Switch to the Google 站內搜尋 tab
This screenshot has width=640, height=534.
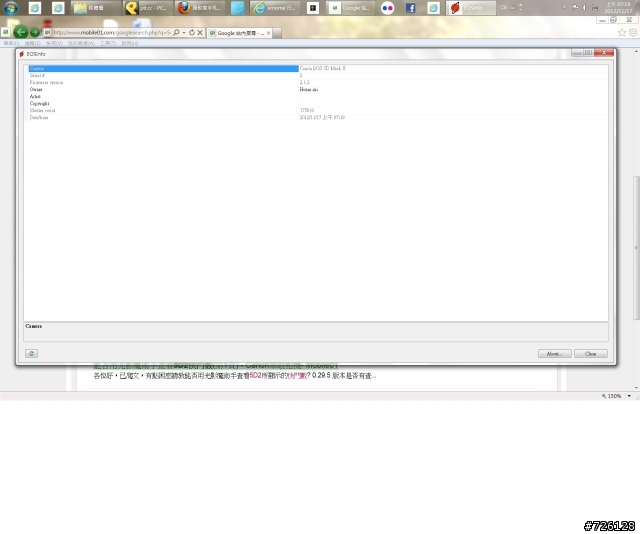(239, 33)
